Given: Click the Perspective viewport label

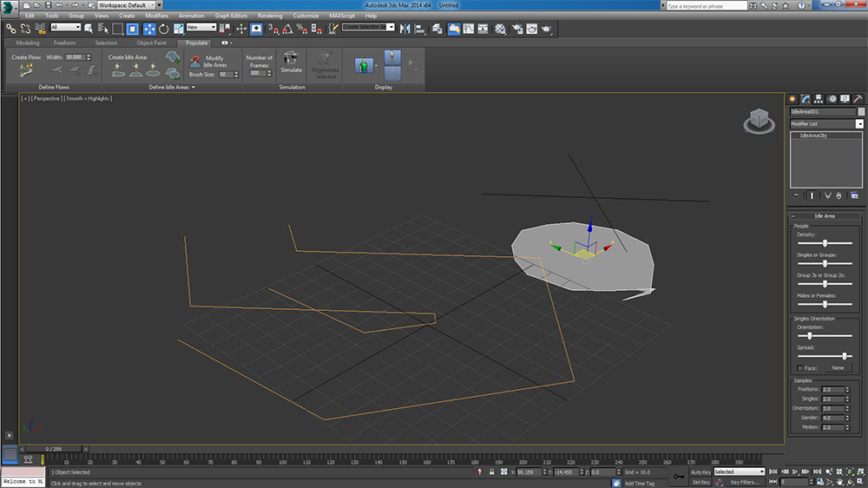Looking at the screenshot, I should tap(47, 98).
